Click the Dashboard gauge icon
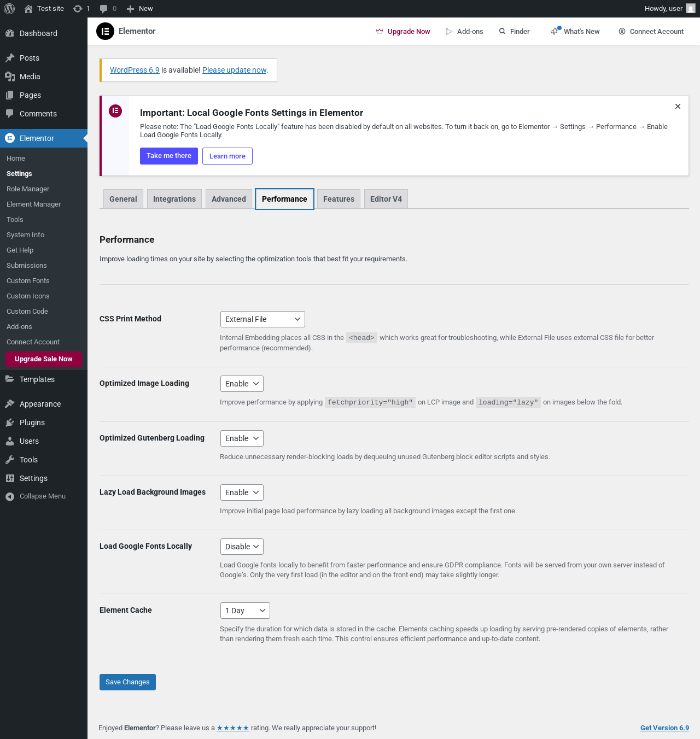The image size is (700, 739). (10, 33)
